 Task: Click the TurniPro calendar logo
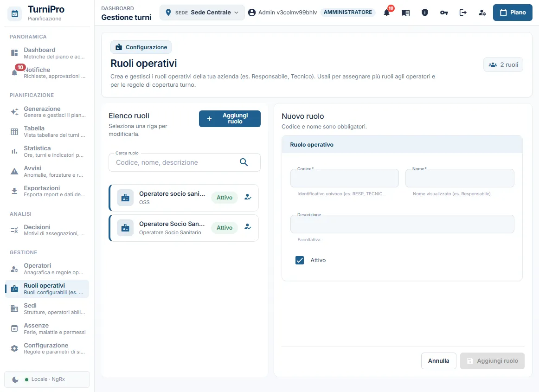click(15, 14)
